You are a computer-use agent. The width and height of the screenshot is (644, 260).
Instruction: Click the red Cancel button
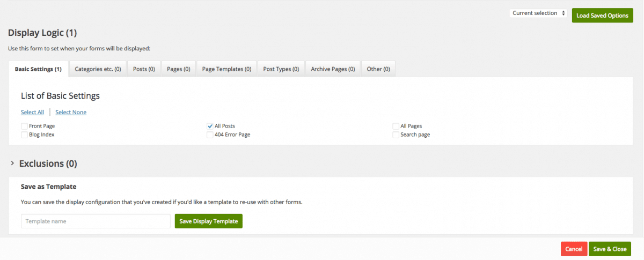pyautogui.click(x=574, y=249)
